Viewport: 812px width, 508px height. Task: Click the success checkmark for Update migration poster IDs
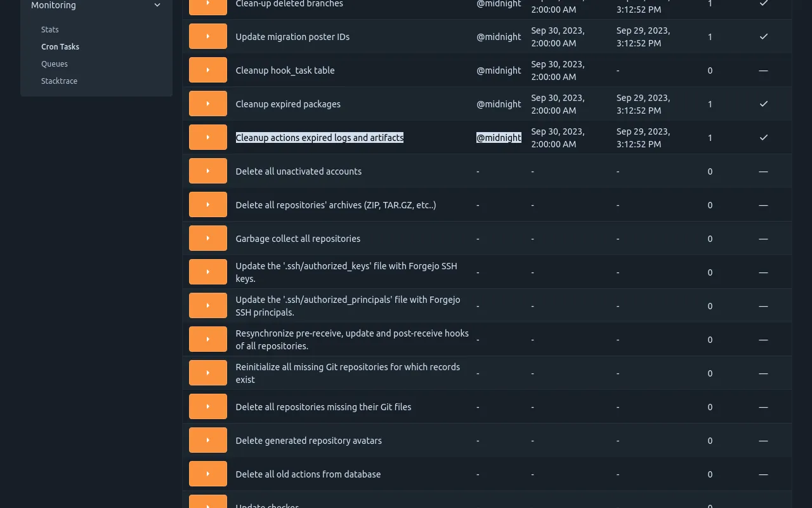pyautogui.click(x=763, y=36)
